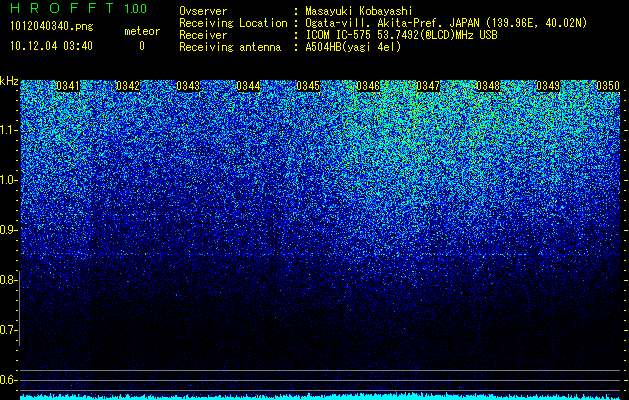The image size is (629, 400).
Task: Select the 0349 time marker
Action: [x=548, y=86]
